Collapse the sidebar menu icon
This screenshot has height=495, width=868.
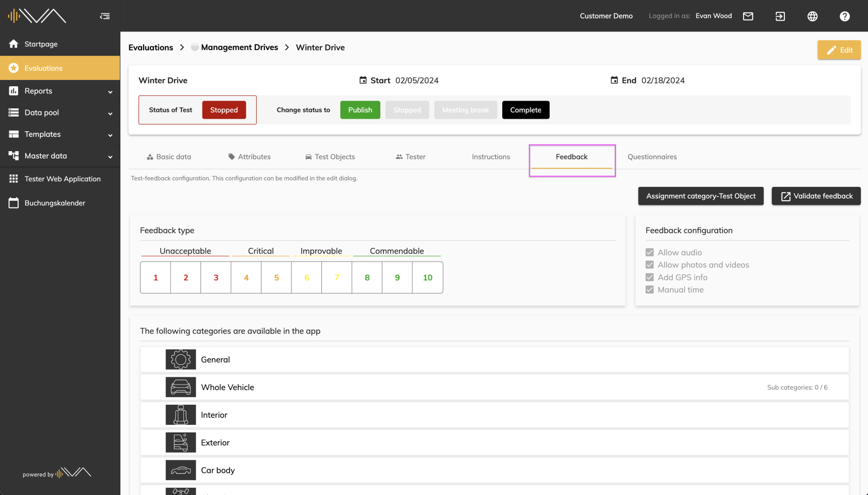[105, 16]
